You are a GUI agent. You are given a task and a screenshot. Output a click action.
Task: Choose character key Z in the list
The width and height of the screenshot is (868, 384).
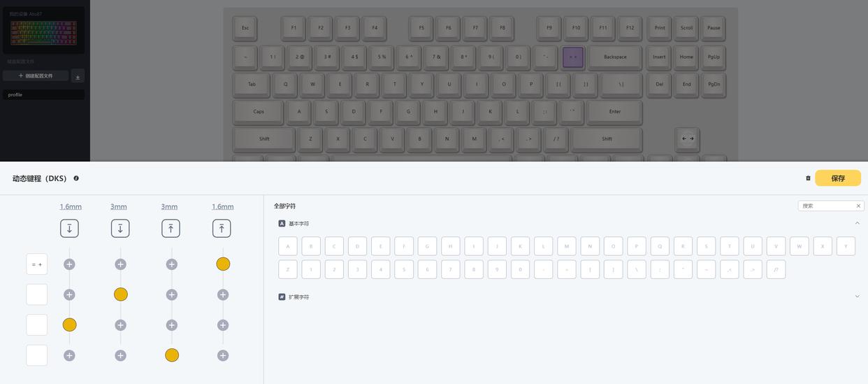288,269
